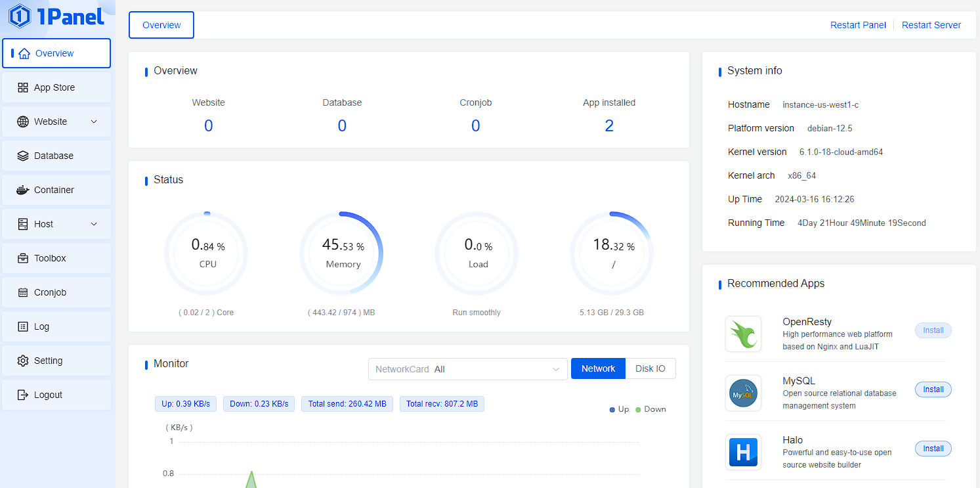Switch monitor to Disk IO view
Screen dimensions: 980x488
650,368
